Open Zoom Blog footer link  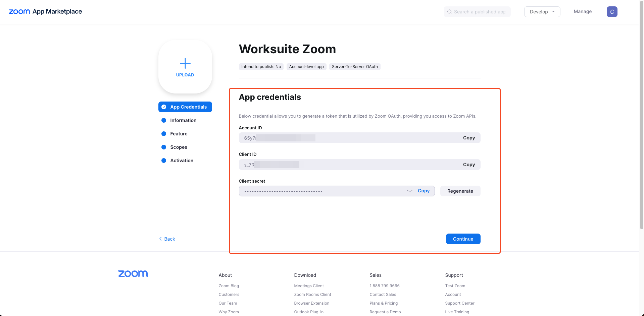coord(229,286)
